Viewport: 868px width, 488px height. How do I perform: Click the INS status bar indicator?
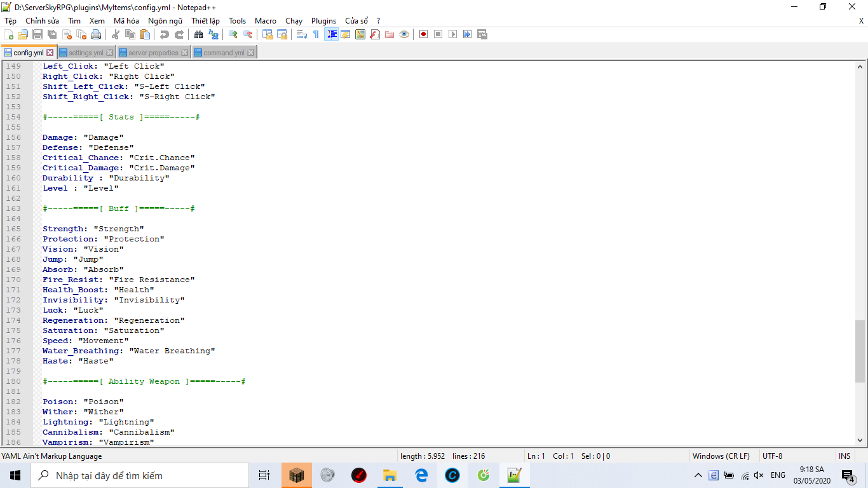click(844, 456)
